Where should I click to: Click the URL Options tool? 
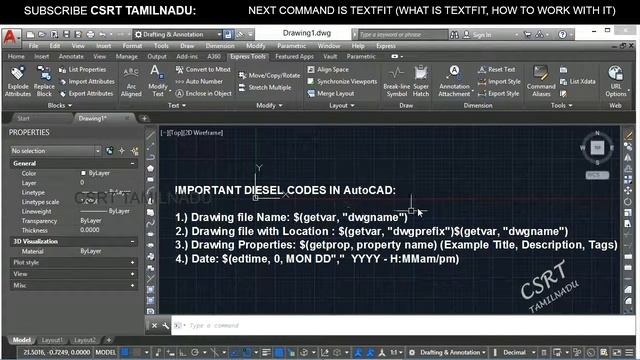(616, 81)
